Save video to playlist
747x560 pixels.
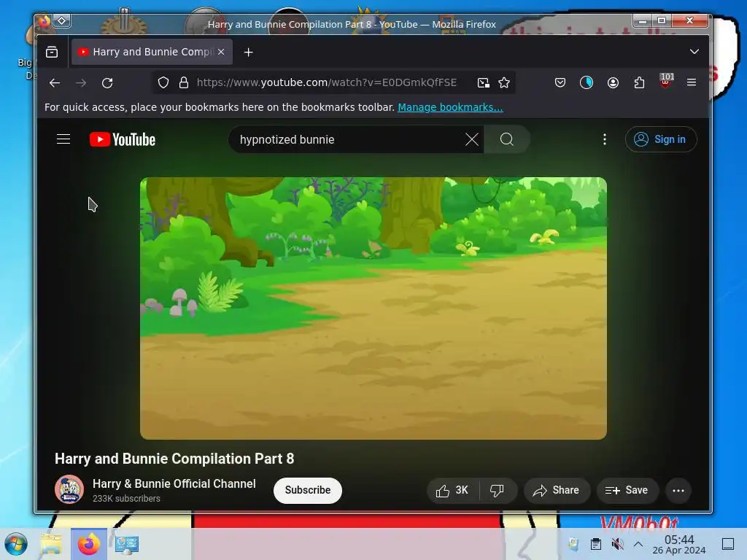pyautogui.click(x=627, y=491)
